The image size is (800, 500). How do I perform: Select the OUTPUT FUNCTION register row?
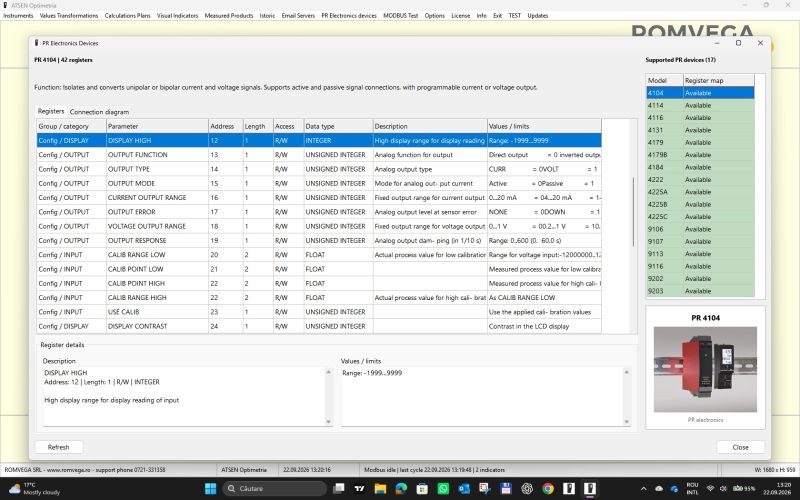(x=319, y=155)
